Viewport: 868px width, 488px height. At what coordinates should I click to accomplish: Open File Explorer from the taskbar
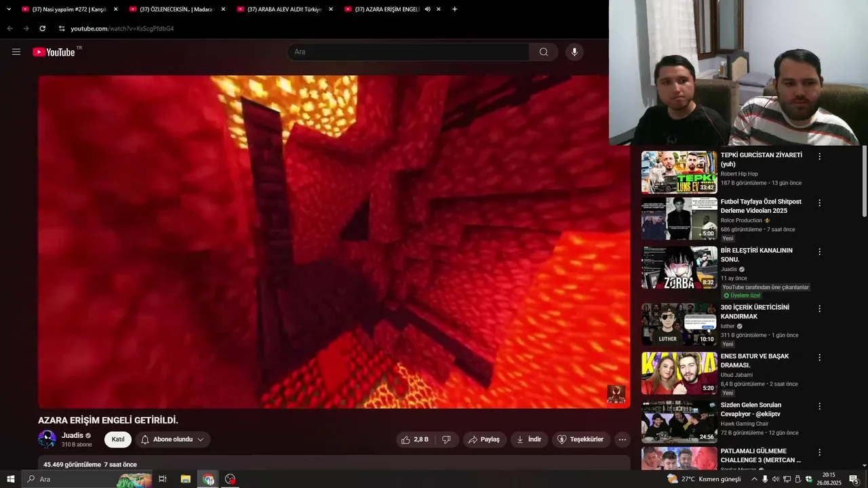click(185, 479)
